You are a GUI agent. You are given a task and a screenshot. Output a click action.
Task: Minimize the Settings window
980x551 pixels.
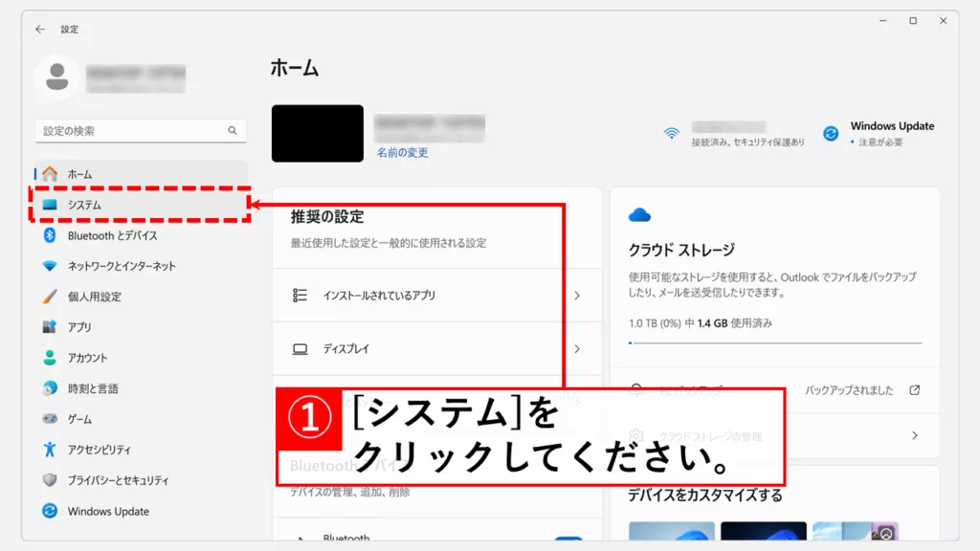click(882, 21)
